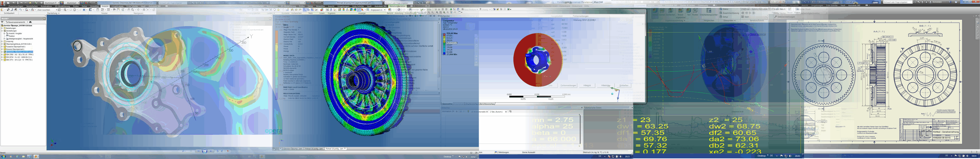Image resolution: width=980 pixels, height=159 pixels.
Task: Select the highlighted Deckplatte Ölpumpe tree item
Action: coord(19,52)
